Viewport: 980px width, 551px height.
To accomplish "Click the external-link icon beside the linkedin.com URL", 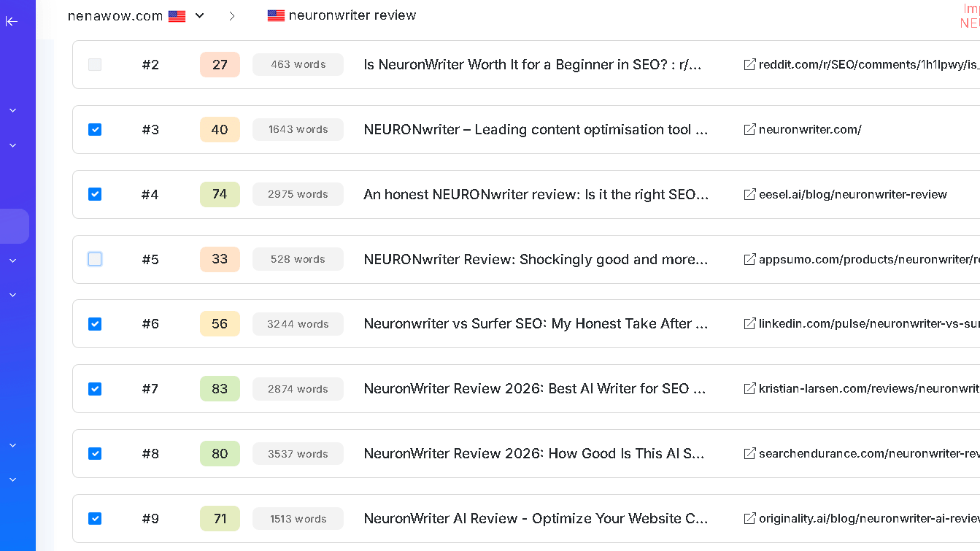I will [x=749, y=323].
